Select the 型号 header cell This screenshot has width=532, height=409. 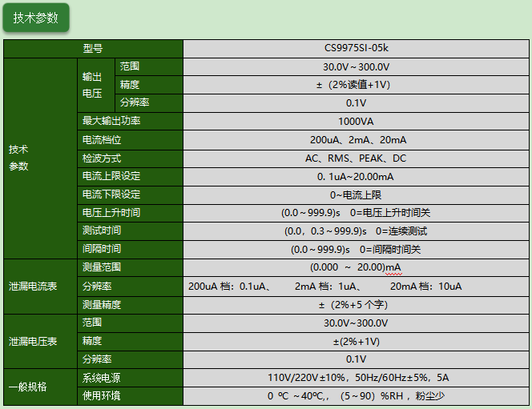click(x=93, y=49)
